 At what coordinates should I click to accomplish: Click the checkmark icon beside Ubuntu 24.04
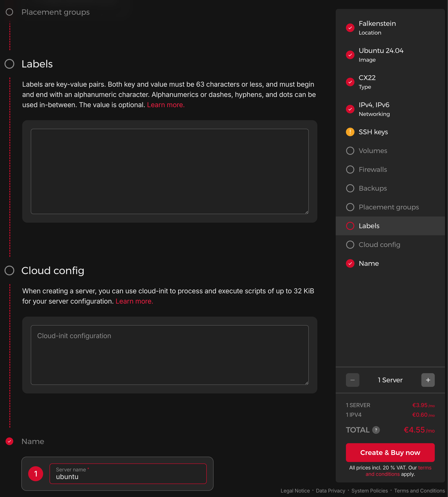350,55
